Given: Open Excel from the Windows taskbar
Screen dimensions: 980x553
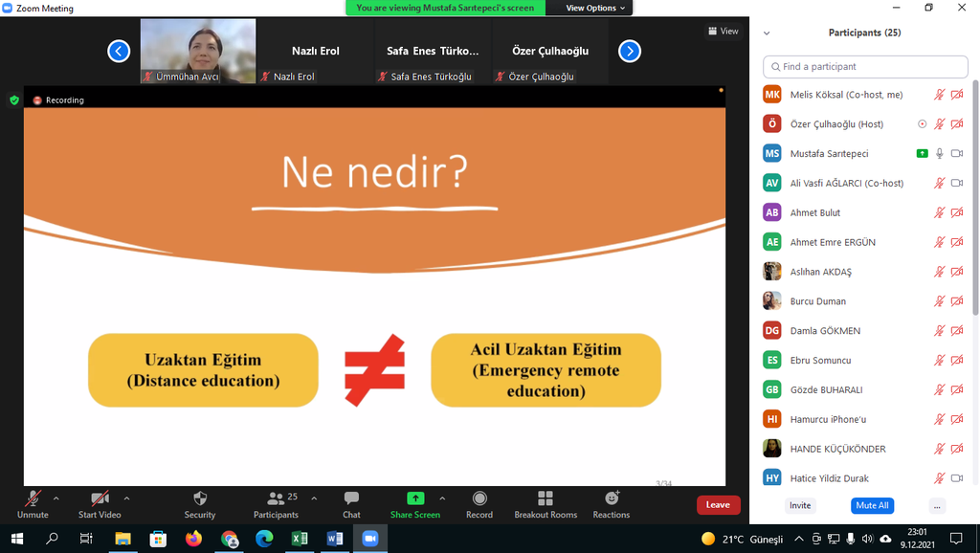Looking at the screenshot, I should pos(300,539).
